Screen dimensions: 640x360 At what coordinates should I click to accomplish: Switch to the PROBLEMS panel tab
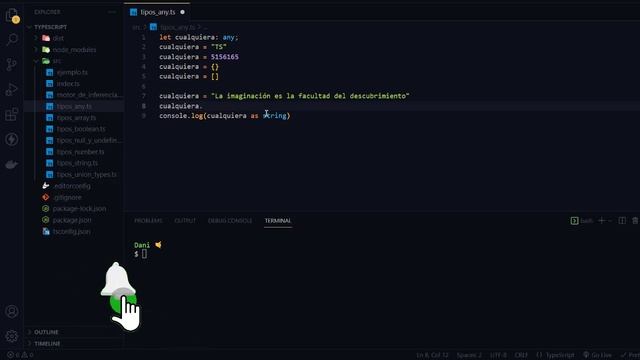[x=148, y=220]
